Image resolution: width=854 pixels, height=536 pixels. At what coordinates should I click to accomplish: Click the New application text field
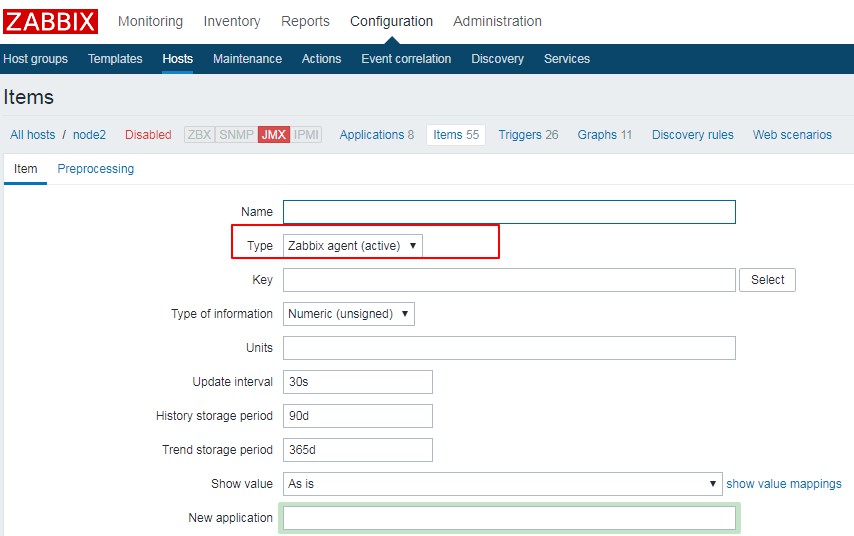tap(509, 518)
